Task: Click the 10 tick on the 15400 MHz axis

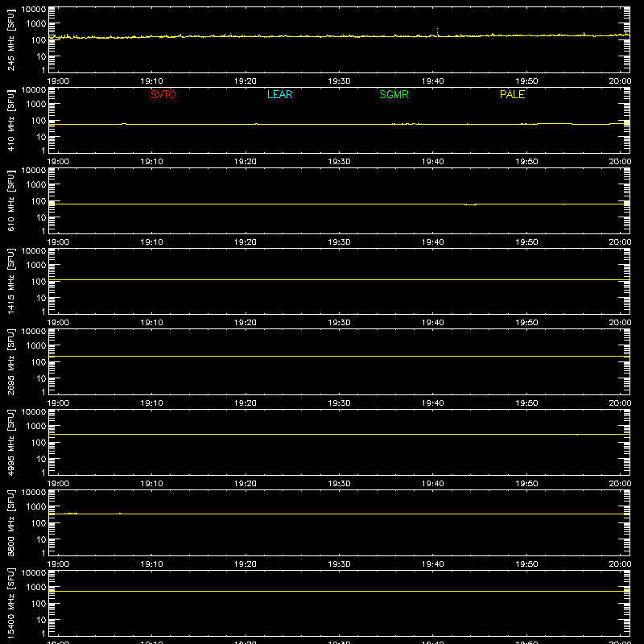Action: click(41, 620)
